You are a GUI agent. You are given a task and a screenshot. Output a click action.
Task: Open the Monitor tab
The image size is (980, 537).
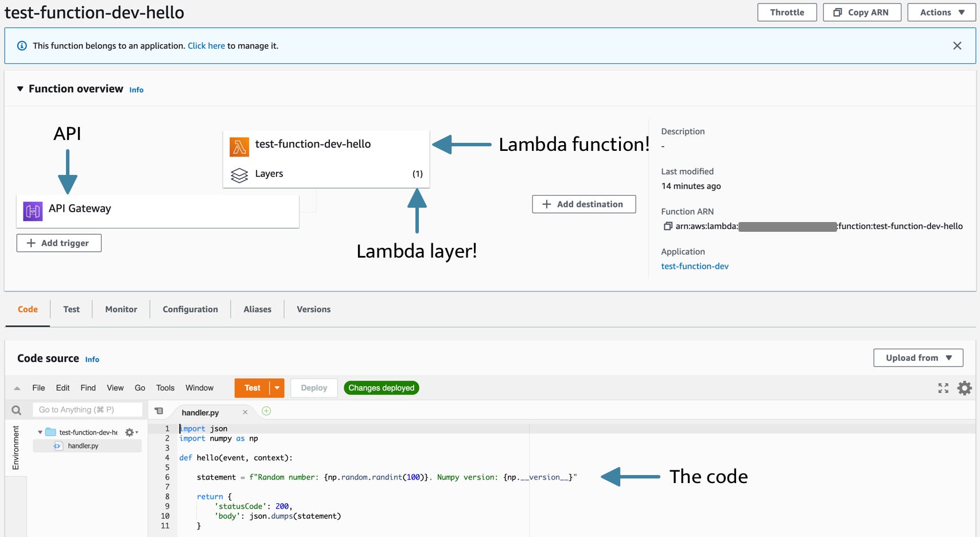(x=121, y=309)
